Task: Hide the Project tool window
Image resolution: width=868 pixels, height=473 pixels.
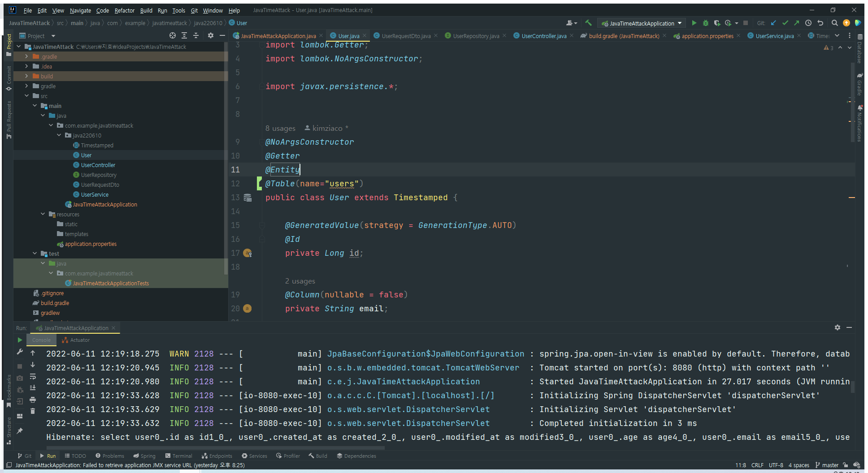Action: (x=222, y=35)
